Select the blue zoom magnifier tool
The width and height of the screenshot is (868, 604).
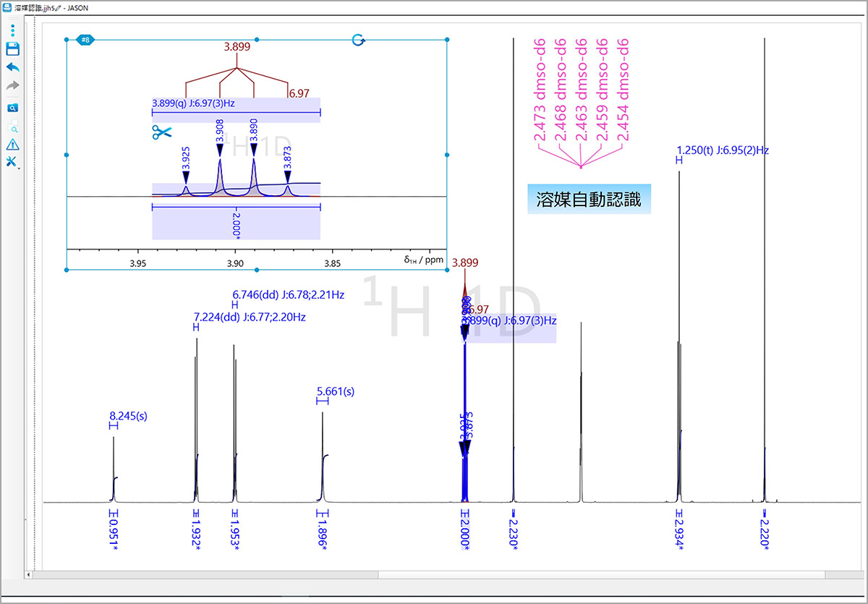(12, 108)
